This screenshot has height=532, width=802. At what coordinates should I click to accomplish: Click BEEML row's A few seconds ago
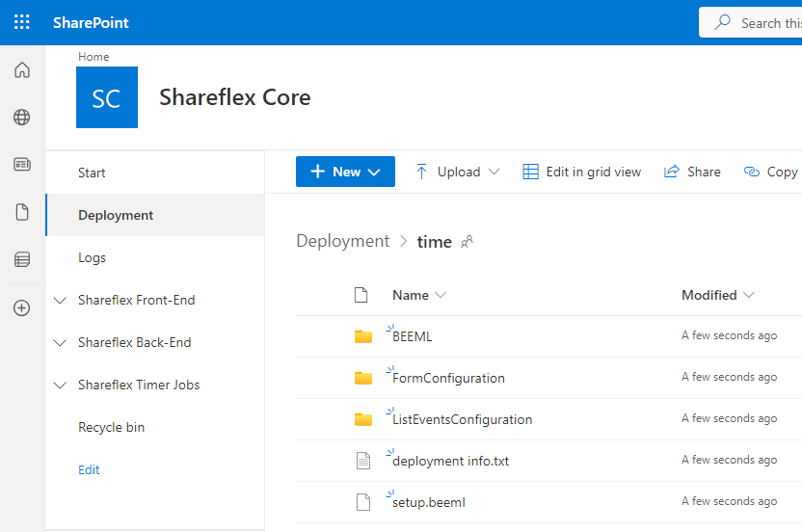[730, 335]
